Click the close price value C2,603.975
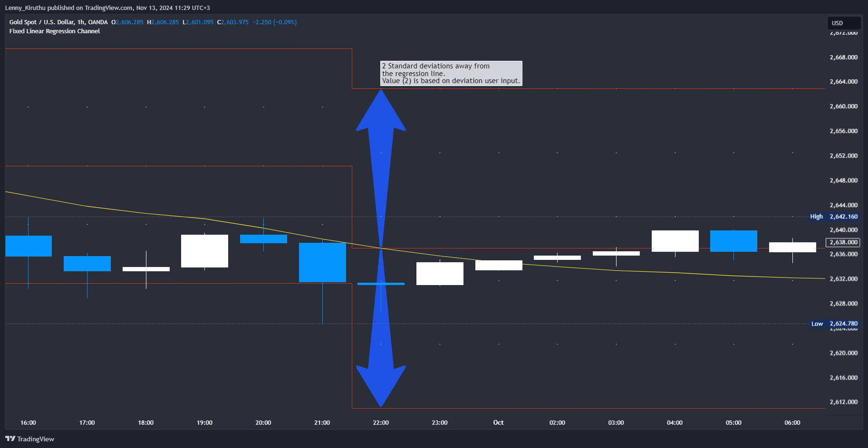This screenshot has width=868, height=448. click(x=233, y=22)
